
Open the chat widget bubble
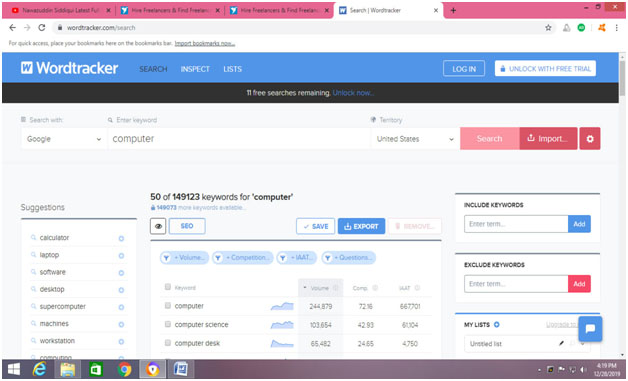[x=590, y=329]
